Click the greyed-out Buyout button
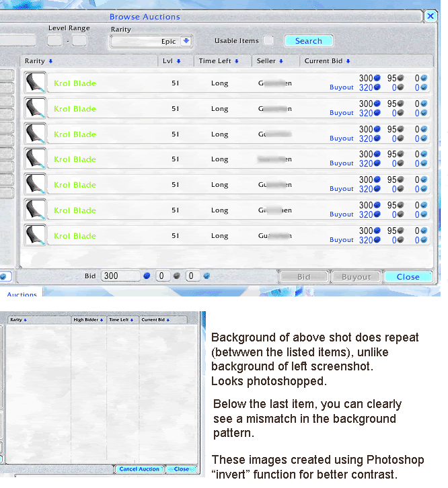The width and height of the screenshot is (448, 488). [357, 277]
